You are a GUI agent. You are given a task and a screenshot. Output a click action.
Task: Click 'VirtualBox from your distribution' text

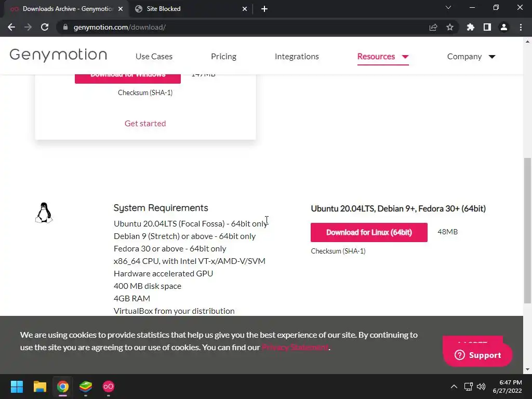pos(174,311)
